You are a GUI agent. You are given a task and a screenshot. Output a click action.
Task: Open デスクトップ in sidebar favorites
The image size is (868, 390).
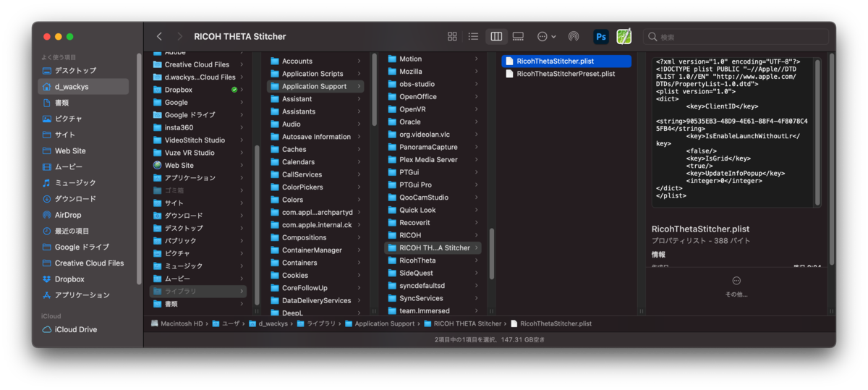(84, 70)
